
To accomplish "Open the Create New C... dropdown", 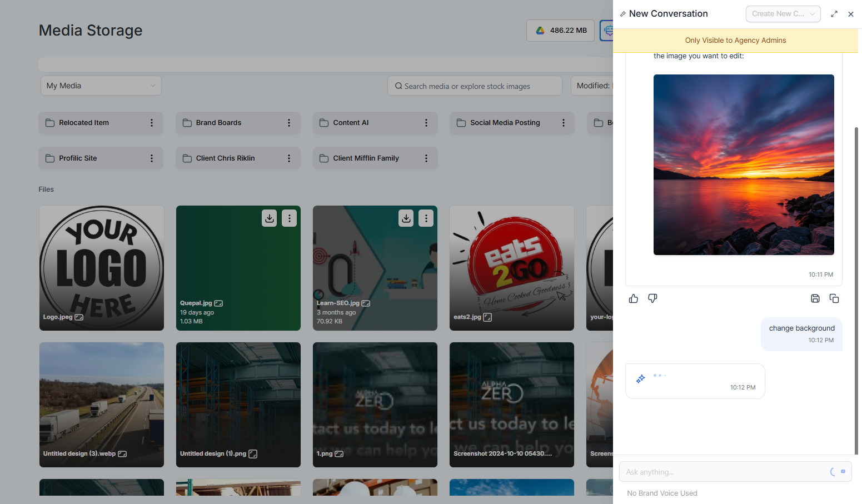I will 783,14.
